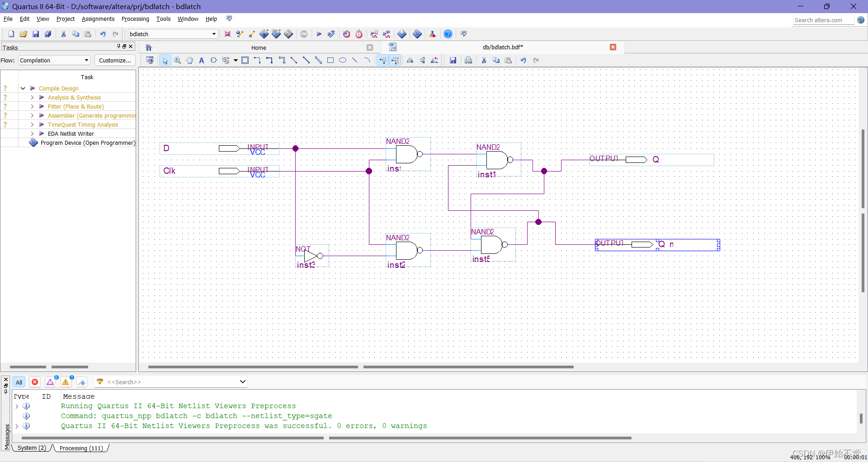Open the Flow Compilation dropdown
The height and width of the screenshot is (462, 868).
coord(54,60)
